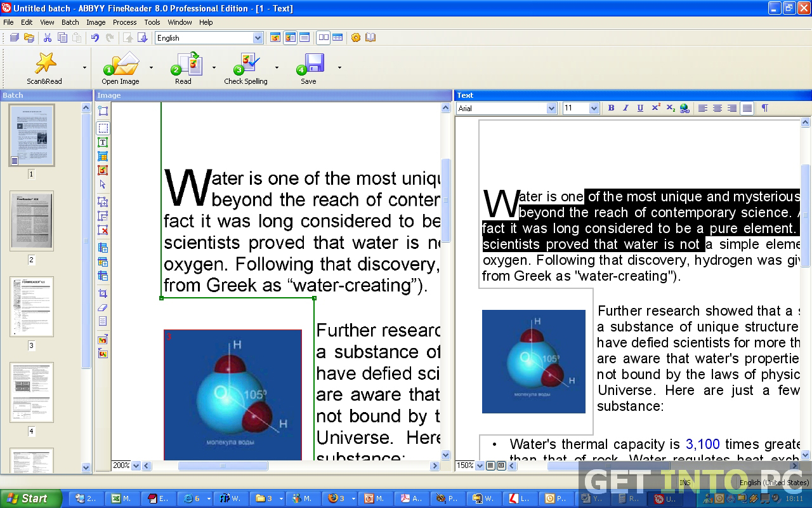The image size is (812, 508).
Task: Select the crop image tool
Action: 103,293
